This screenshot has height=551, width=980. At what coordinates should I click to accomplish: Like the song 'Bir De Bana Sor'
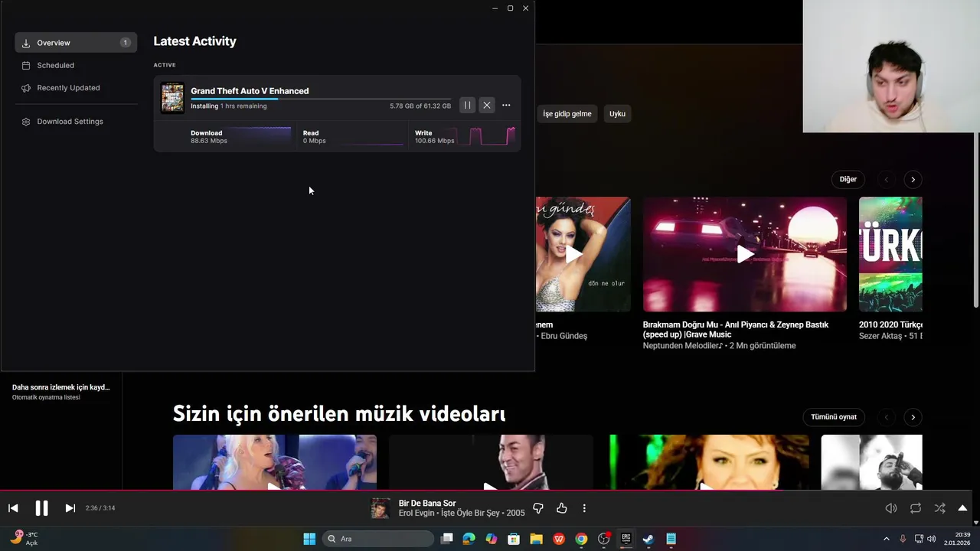tap(561, 508)
